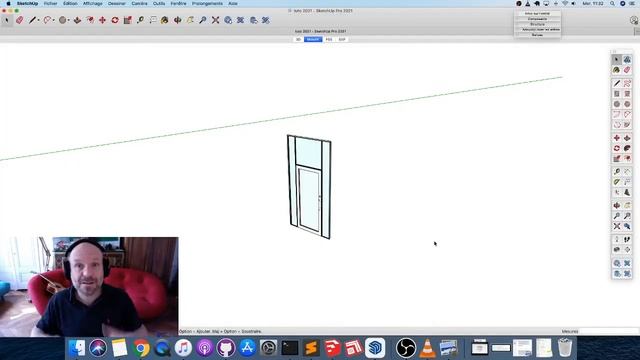Open Finder from the Dock
The height and width of the screenshot is (360, 640).
[x=76, y=348]
